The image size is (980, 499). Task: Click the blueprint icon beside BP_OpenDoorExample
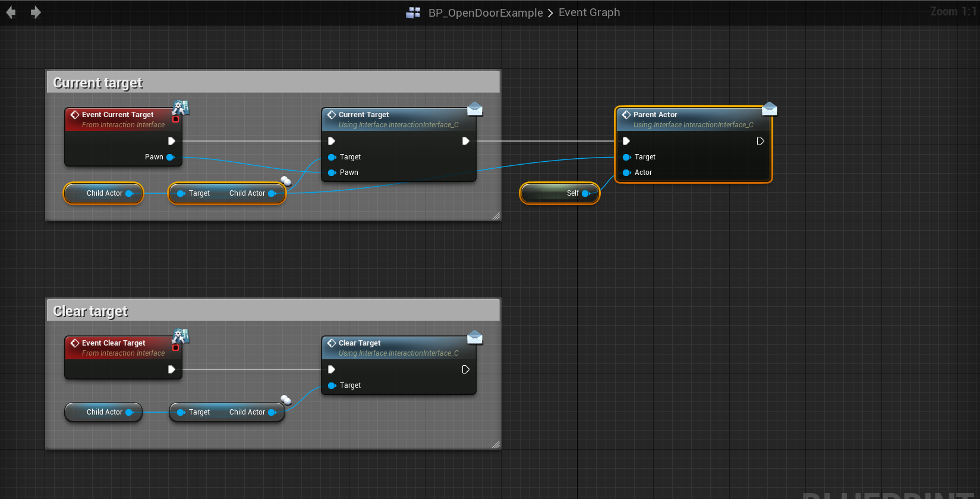point(413,12)
